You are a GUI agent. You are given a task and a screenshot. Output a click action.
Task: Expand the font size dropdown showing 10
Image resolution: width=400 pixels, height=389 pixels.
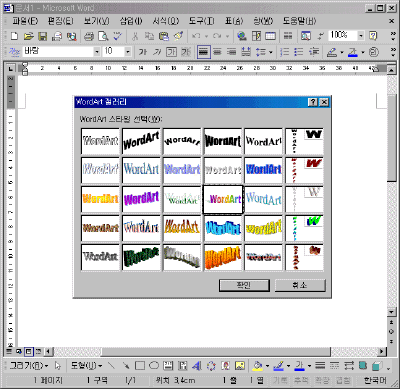click(x=128, y=52)
